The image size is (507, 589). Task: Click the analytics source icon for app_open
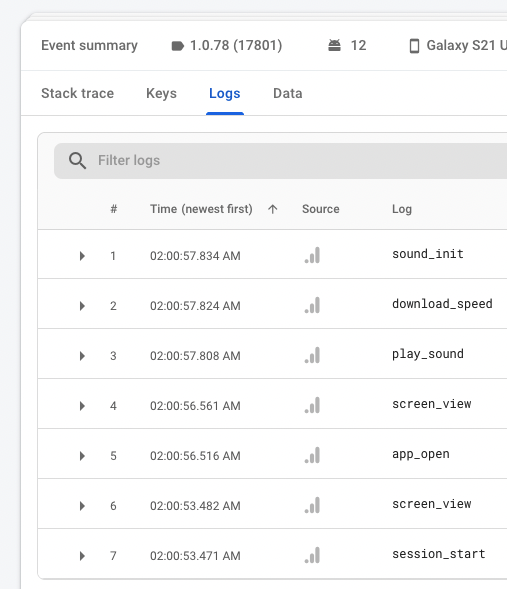point(312,455)
